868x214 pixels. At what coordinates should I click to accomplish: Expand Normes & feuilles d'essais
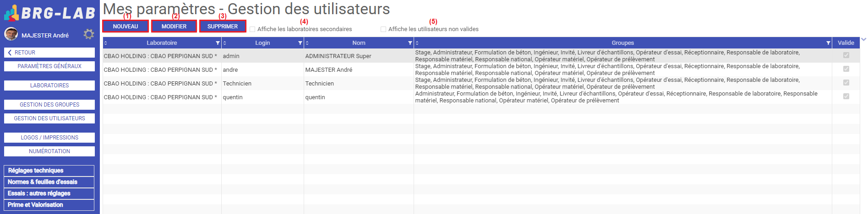click(x=49, y=182)
